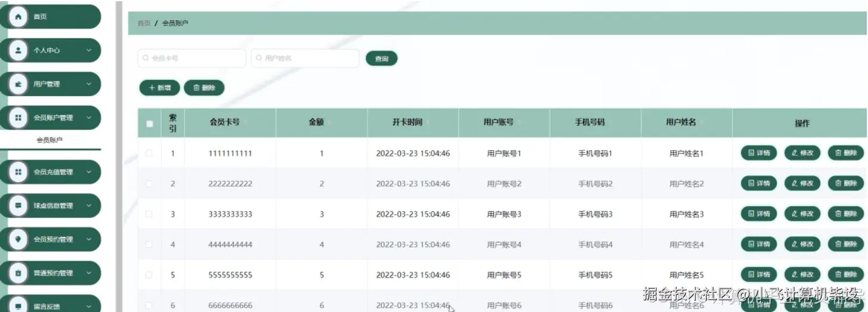
Task: Click the icon beside 会员预约管理
Action: point(18,239)
